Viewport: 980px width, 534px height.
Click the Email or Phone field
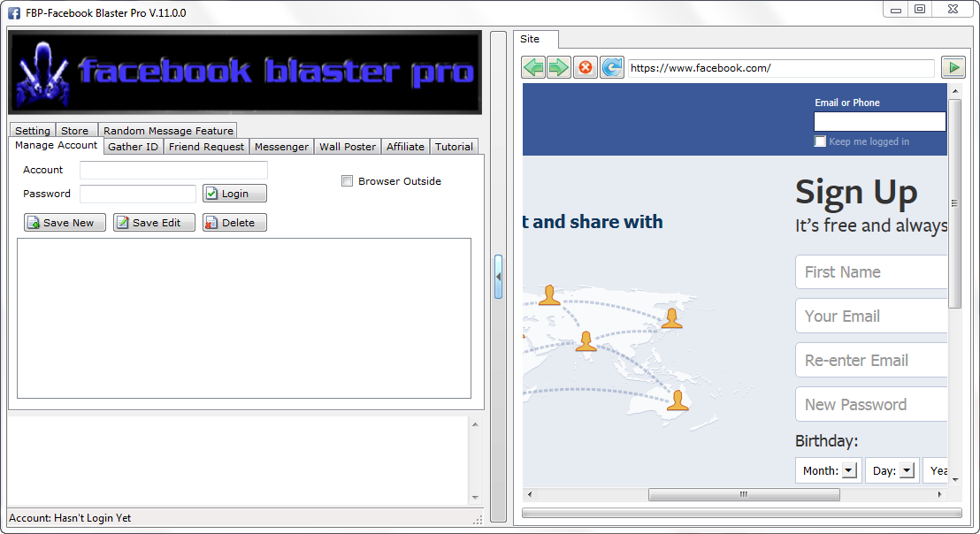tap(880, 121)
